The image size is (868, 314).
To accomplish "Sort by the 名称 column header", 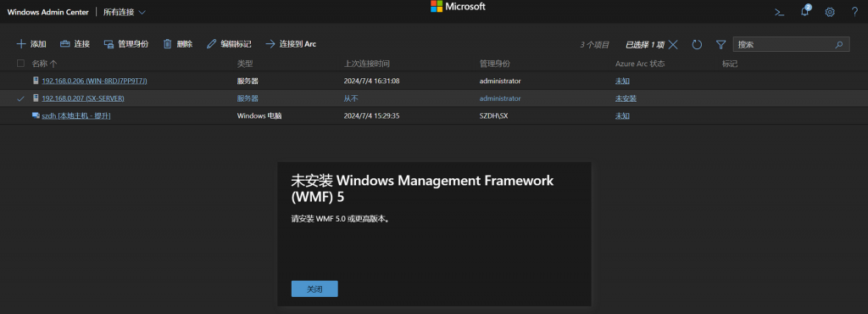I will pos(44,64).
